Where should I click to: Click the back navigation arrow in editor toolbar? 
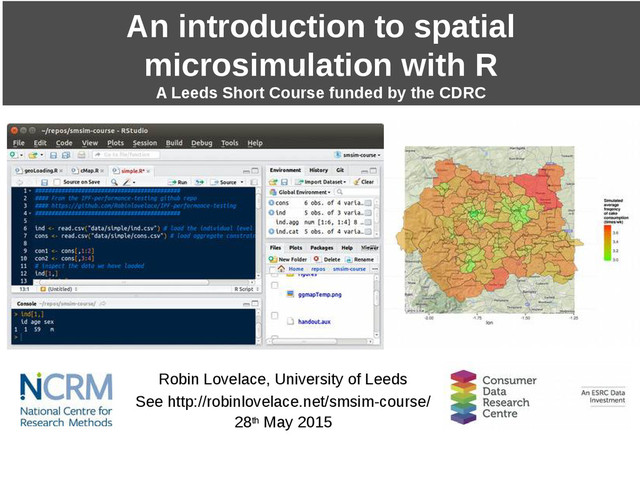click(x=19, y=182)
